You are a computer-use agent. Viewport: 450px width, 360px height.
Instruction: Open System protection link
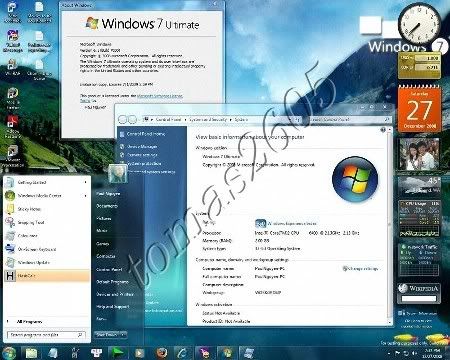point(144,164)
